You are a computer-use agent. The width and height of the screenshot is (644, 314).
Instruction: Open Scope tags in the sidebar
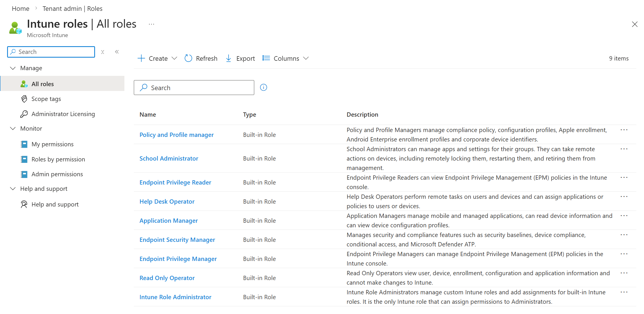[46, 99]
